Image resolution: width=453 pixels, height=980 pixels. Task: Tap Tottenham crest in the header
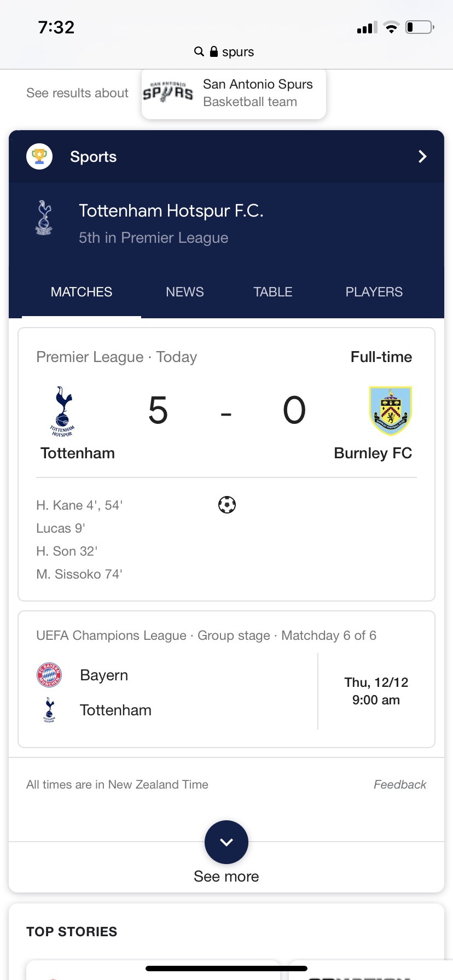click(x=44, y=218)
